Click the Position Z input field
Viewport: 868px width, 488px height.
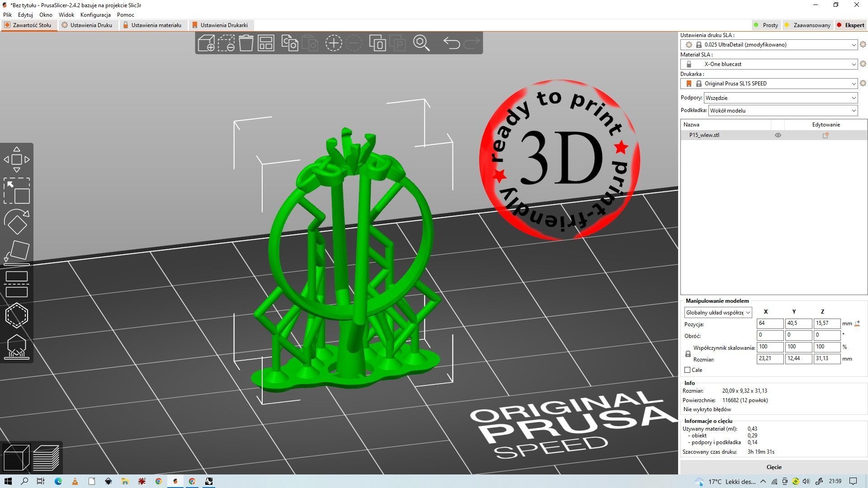tap(827, 324)
